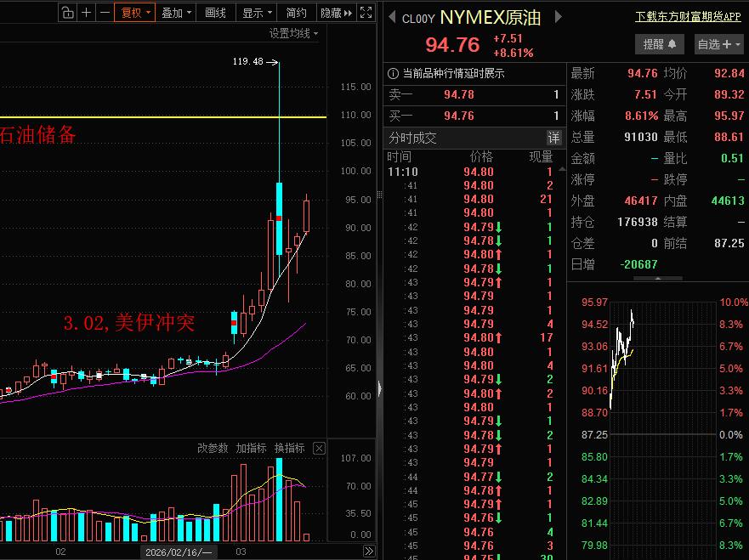Click the 量比 value 0.51
The width and height of the screenshot is (749, 560).
click(732, 158)
